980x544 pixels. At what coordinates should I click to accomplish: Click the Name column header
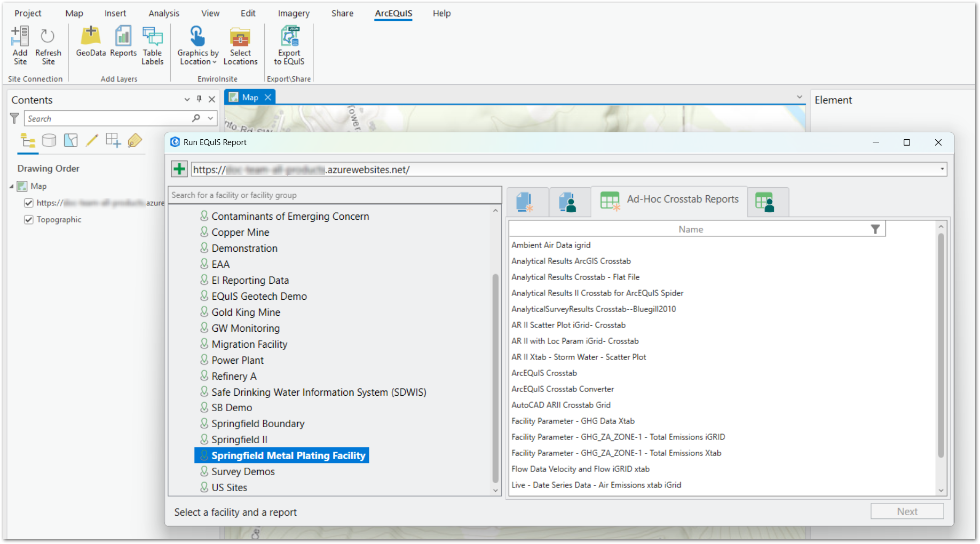click(x=691, y=229)
